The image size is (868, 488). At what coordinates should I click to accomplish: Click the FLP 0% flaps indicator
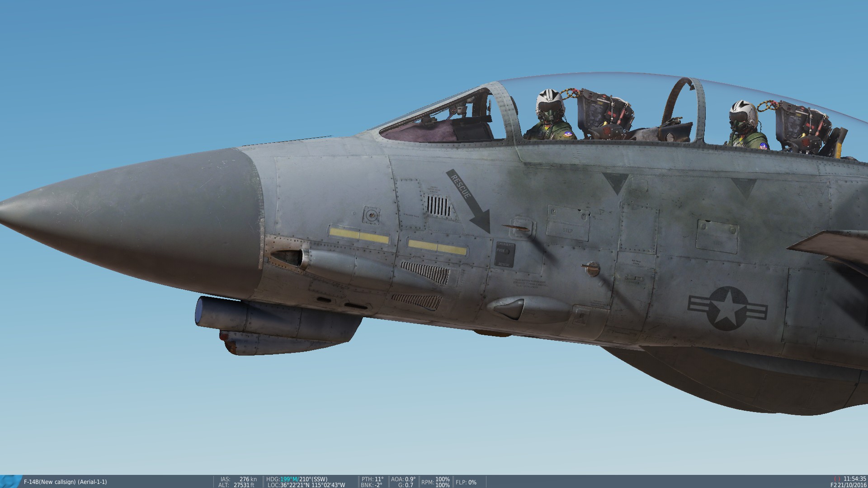pos(466,482)
